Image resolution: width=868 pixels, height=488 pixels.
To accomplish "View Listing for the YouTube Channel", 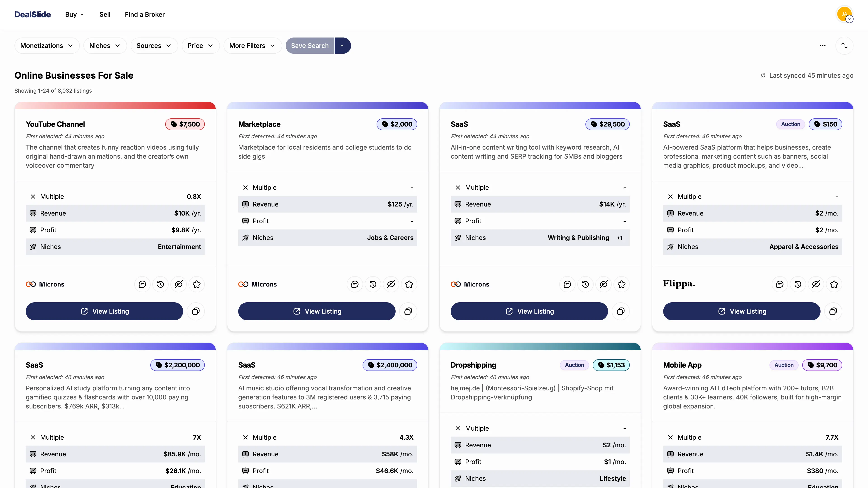I will [x=104, y=311].
